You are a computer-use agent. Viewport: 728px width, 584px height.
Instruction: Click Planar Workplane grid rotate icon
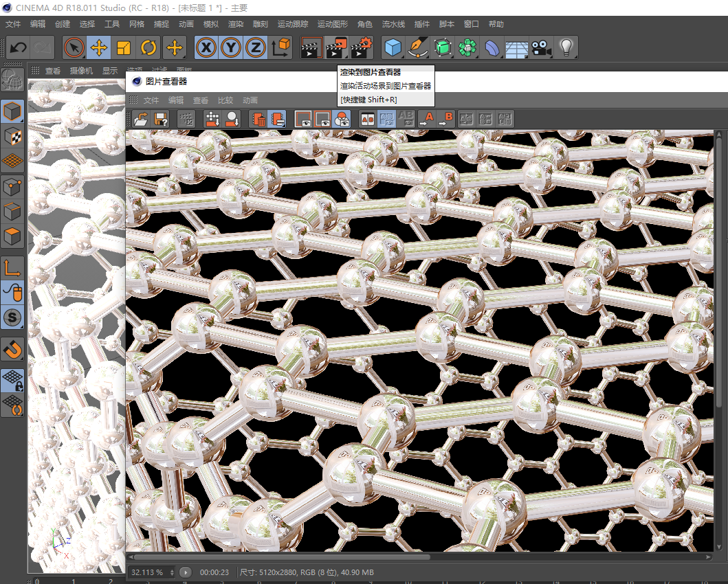point(12,405)
